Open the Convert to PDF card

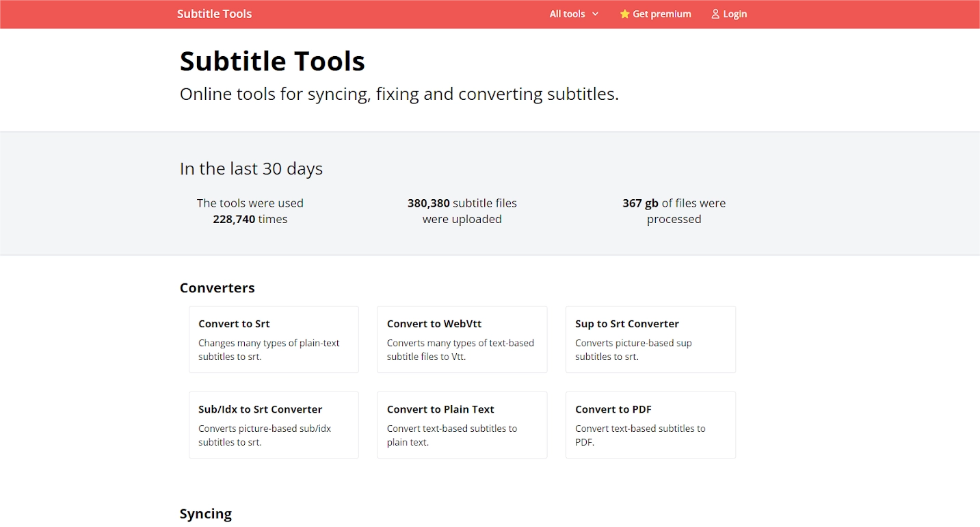650,425
